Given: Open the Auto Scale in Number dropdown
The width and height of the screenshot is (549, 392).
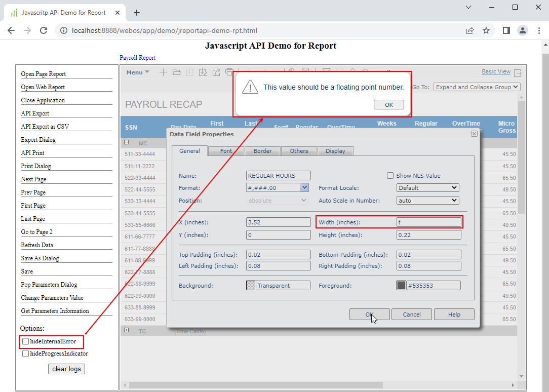Looking at the screenshot, I should pos(428,201).
